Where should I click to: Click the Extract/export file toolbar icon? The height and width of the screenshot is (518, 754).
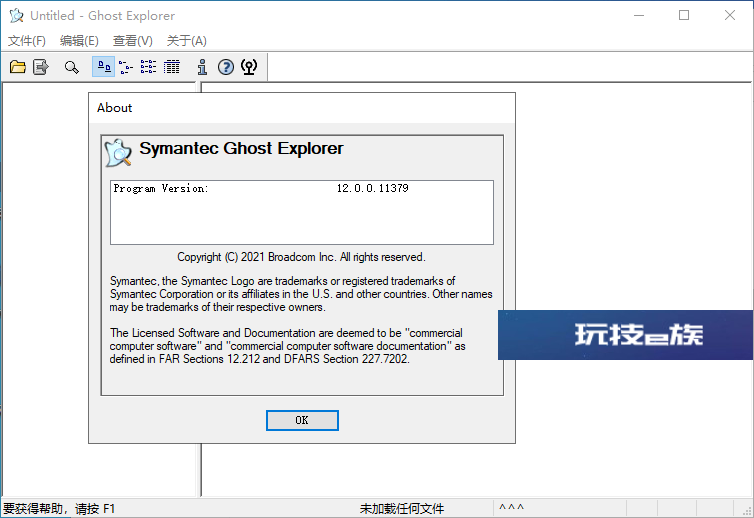point(41,67)
